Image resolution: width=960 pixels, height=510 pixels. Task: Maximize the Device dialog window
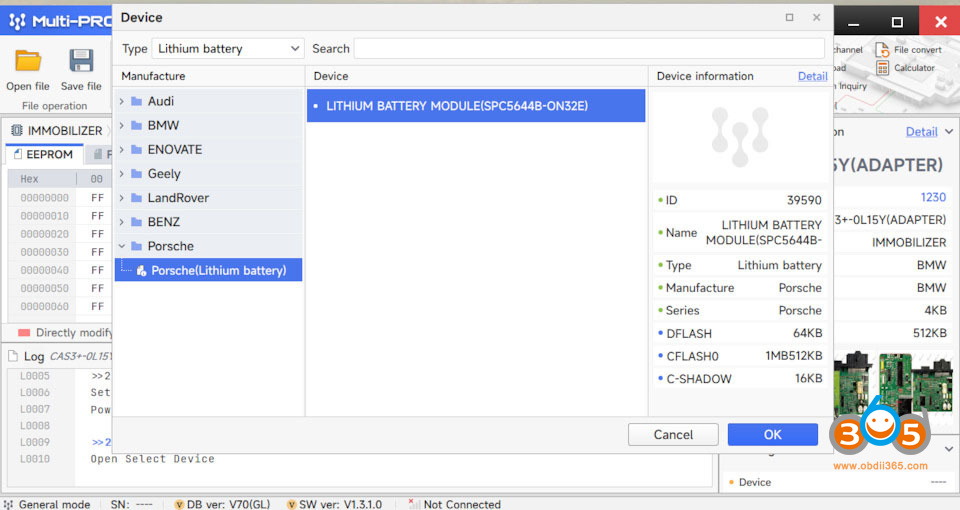[789, 17]
